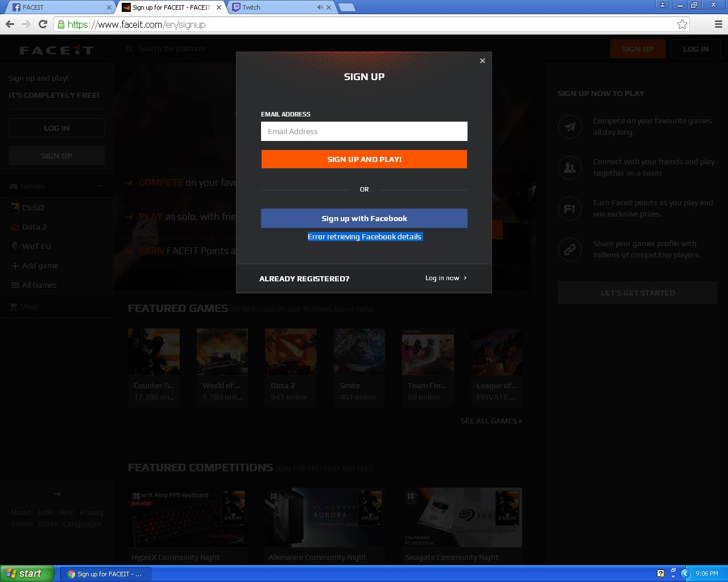Click the Chrome taskbar button
This screenshot has width=728, height=582.
point(107,574)
